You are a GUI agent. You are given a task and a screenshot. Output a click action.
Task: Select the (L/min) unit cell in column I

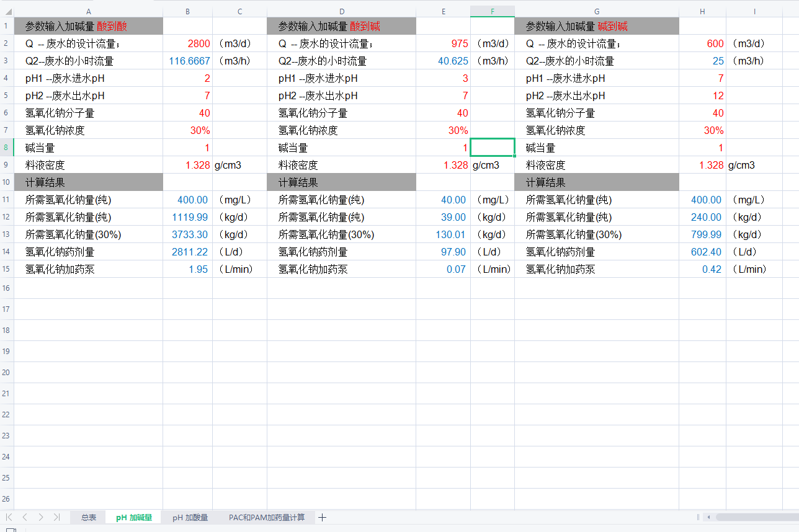tap(754, 269)
